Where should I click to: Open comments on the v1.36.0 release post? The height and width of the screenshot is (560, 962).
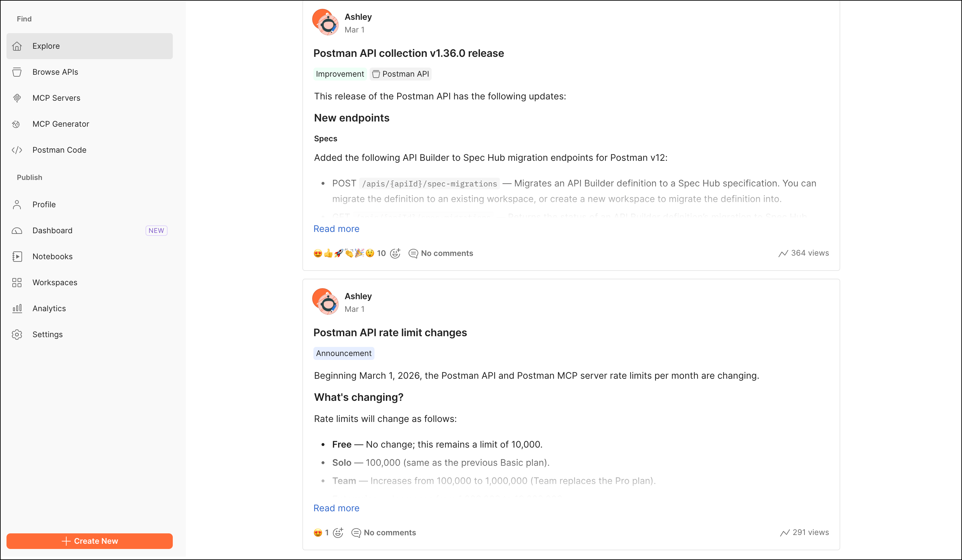click(441, 253)
